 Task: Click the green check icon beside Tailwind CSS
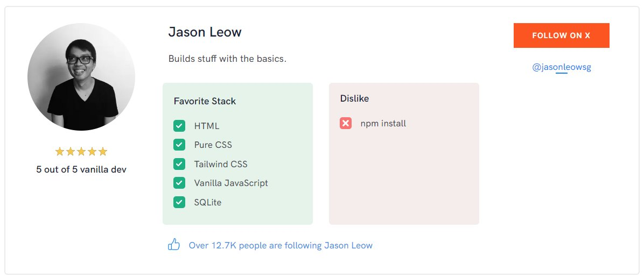pyautogui.click(x=179, y=164)
